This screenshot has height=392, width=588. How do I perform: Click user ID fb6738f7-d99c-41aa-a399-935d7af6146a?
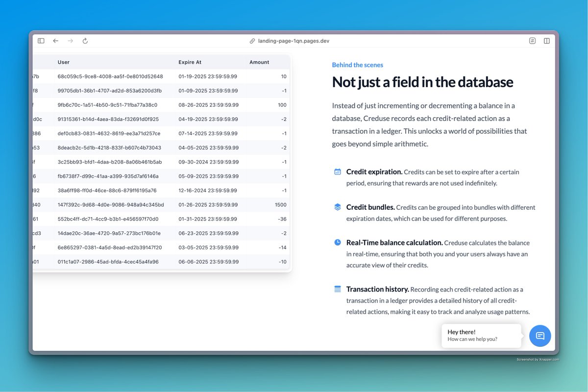pyautogui.click(x=108, y=176)
